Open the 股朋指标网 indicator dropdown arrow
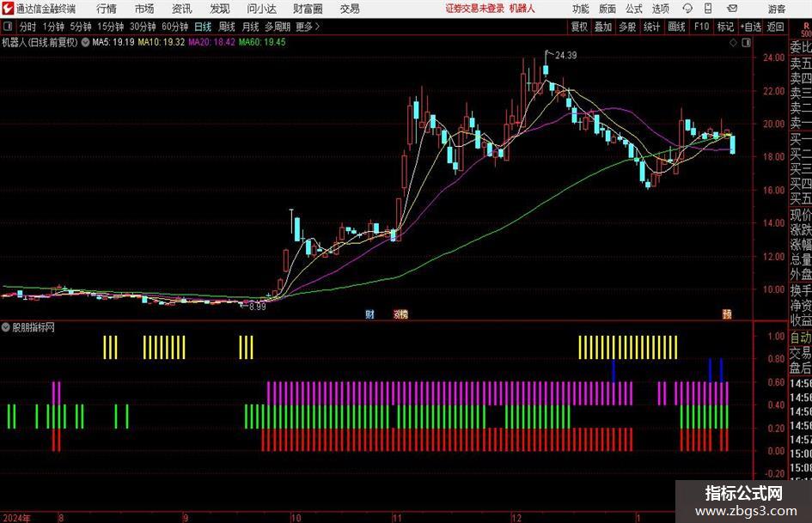The height and width of the screenshot is (523, 812). click(x=6, y=327)
